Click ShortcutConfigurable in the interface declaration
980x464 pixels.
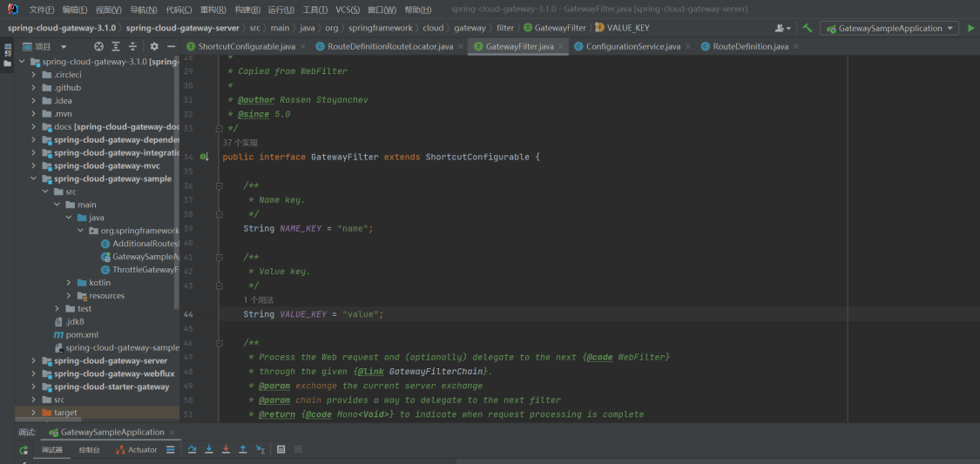pos(476,158)
